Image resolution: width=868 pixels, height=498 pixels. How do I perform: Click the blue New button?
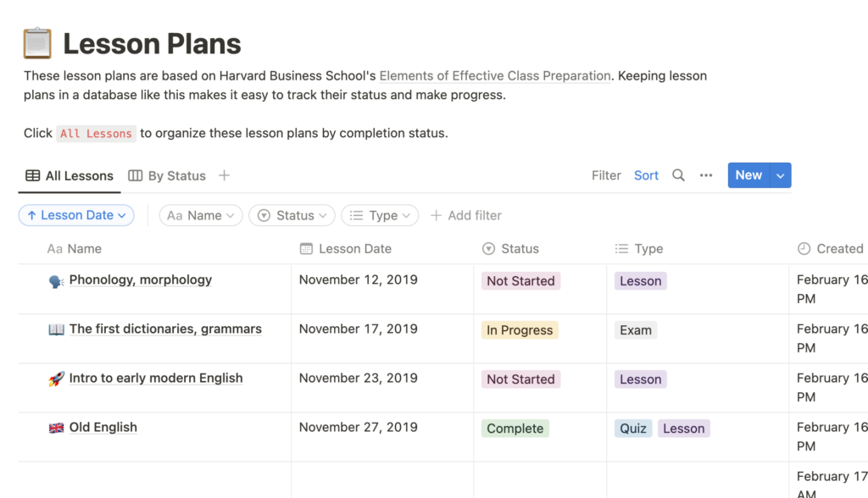748,174
